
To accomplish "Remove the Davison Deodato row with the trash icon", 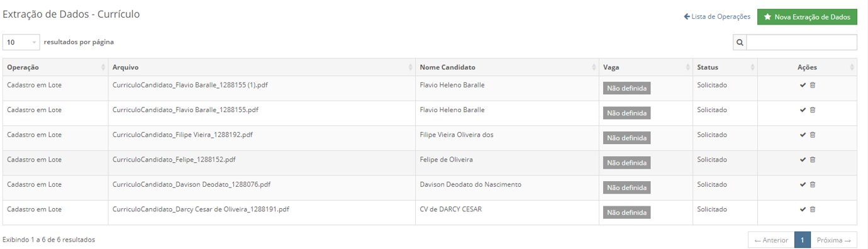I will pyautogui.click(x=813, y=184).
